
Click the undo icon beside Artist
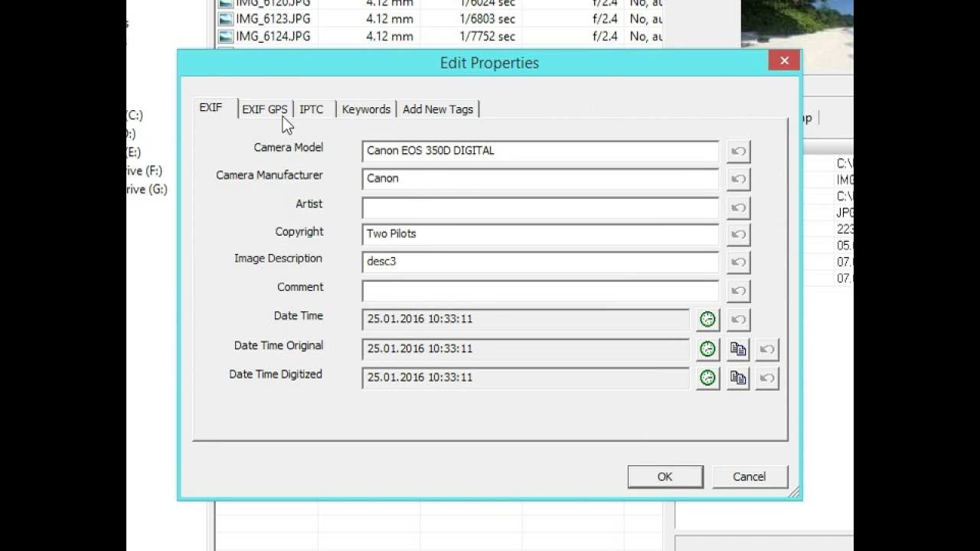pyautogui.click(x=738, y=207)
